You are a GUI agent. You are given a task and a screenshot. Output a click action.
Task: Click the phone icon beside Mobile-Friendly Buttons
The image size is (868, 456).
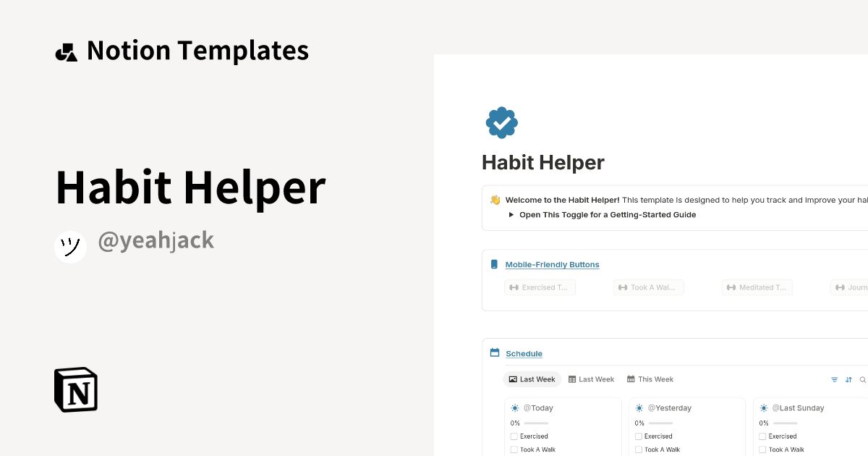point(494,264)
